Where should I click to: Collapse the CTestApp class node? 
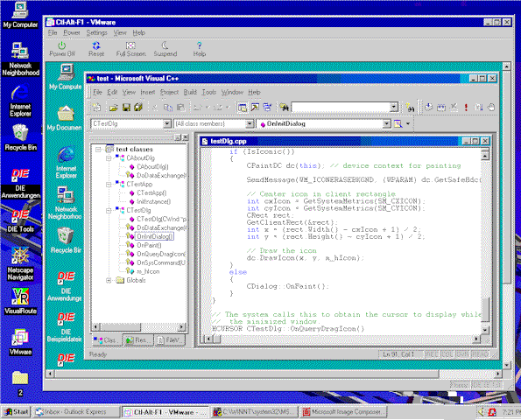109,185
